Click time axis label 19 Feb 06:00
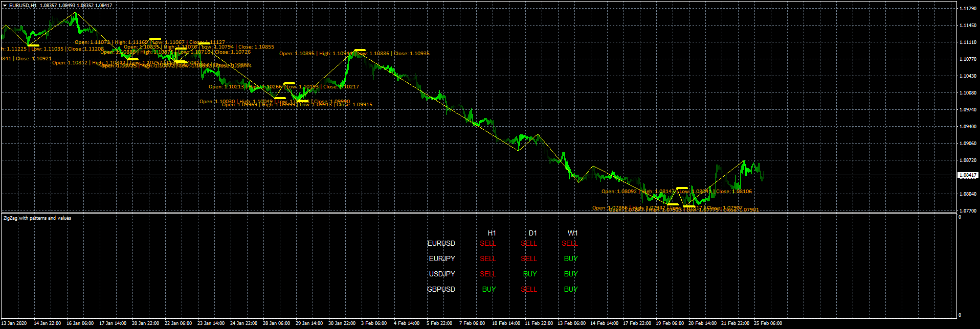Image resolution: width=980 pixels, height=329 pixels. pos(670,323)
